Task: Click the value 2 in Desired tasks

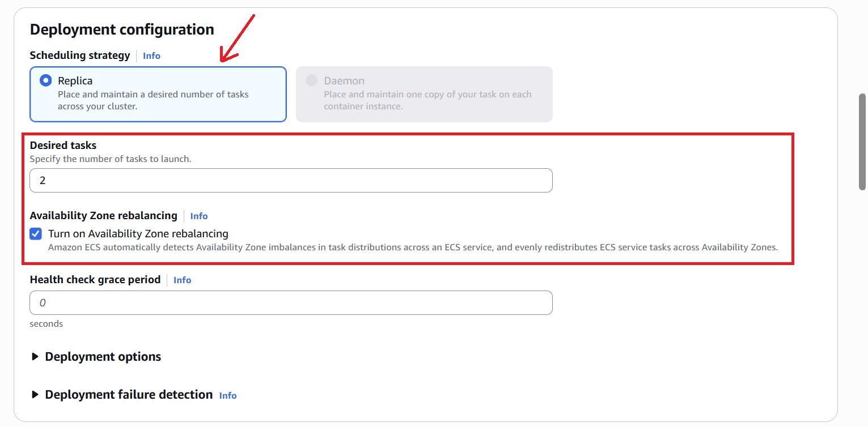Action: coord(42,180)
